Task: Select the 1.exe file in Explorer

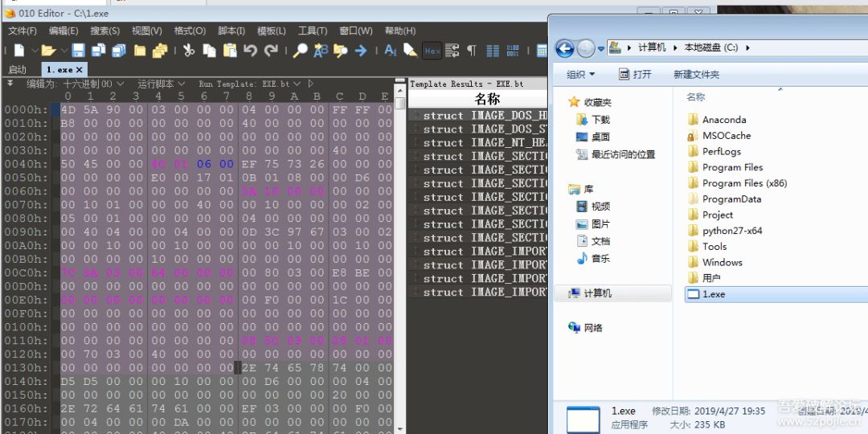Action: coord(776,294)
